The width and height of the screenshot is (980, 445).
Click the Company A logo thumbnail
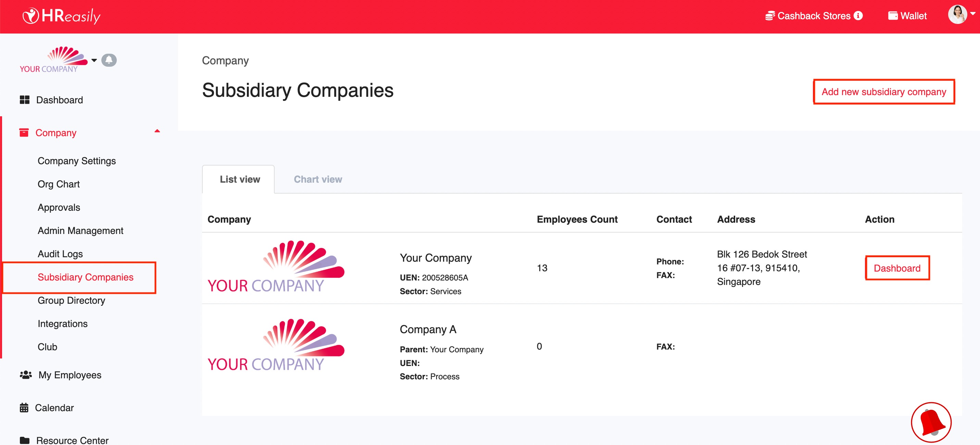[276, 345]
